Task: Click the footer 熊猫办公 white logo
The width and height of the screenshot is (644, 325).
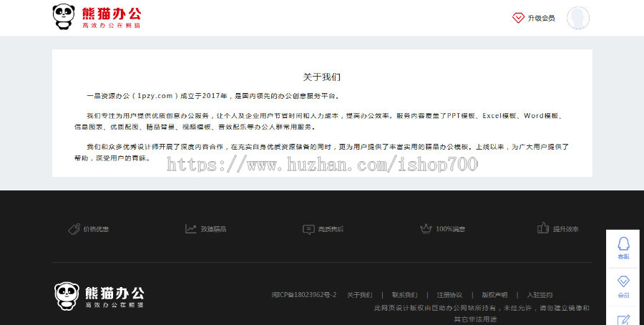Action: (x=99, y=296)
